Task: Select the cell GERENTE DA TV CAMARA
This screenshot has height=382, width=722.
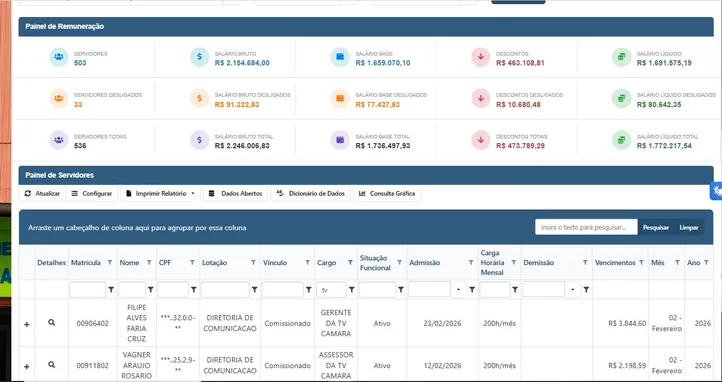Action: coord(336,323)
